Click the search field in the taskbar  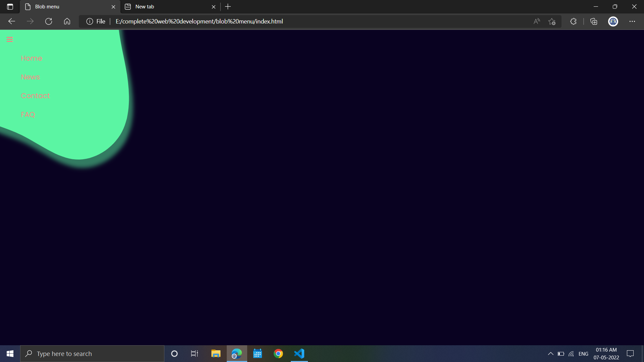point(92,354)
